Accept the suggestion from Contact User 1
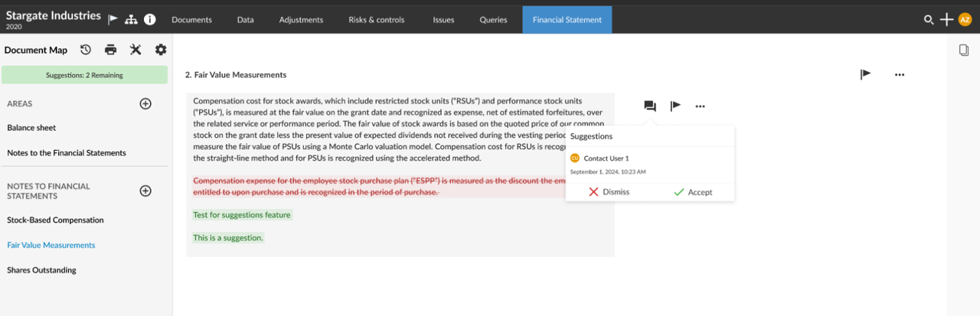 coord(692,192)
